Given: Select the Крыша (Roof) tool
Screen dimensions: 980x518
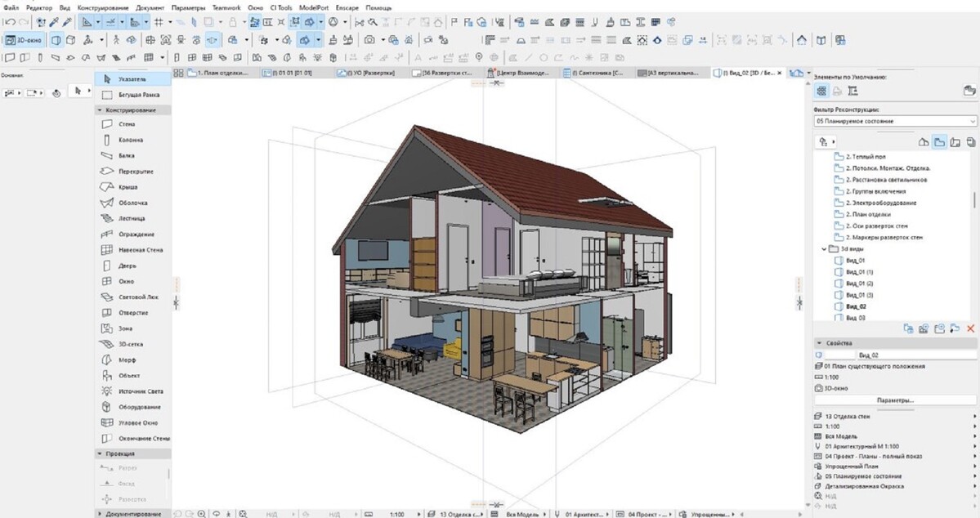Looking at the screenshot, I should click(x=127, y=187).
